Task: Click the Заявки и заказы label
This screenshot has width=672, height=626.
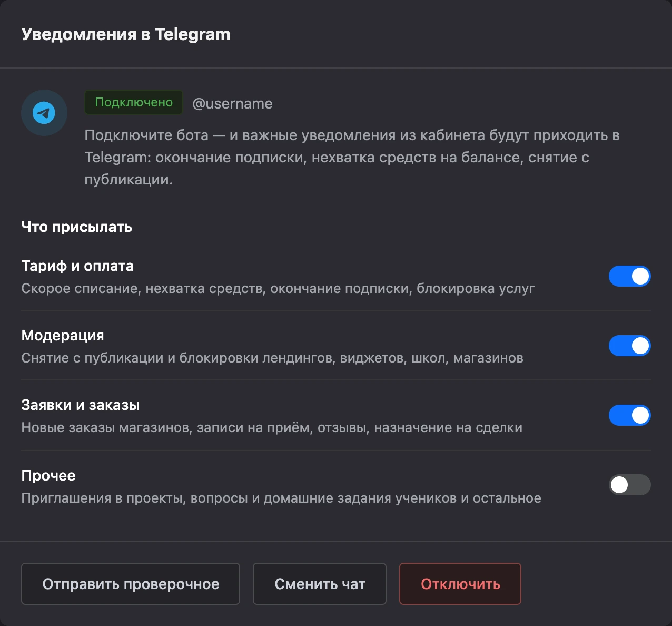Action: 81,405
